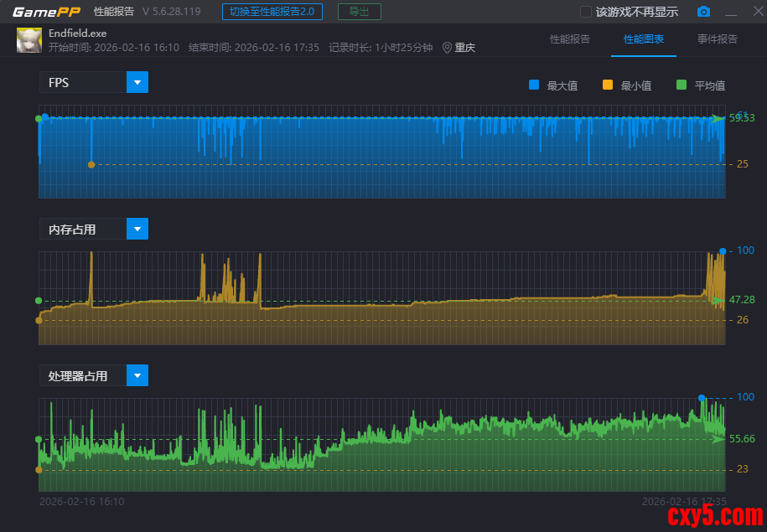Click the FPS minimum value marker dot
The width and height of the screenshot is (767, 532).
pos(91,164)
